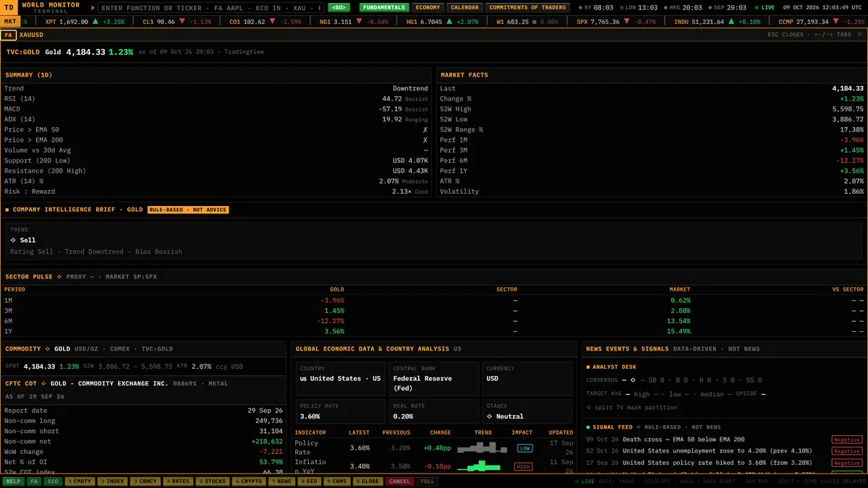Open 2 INDEX function key
868x488 pixels.
pos(111,481)
